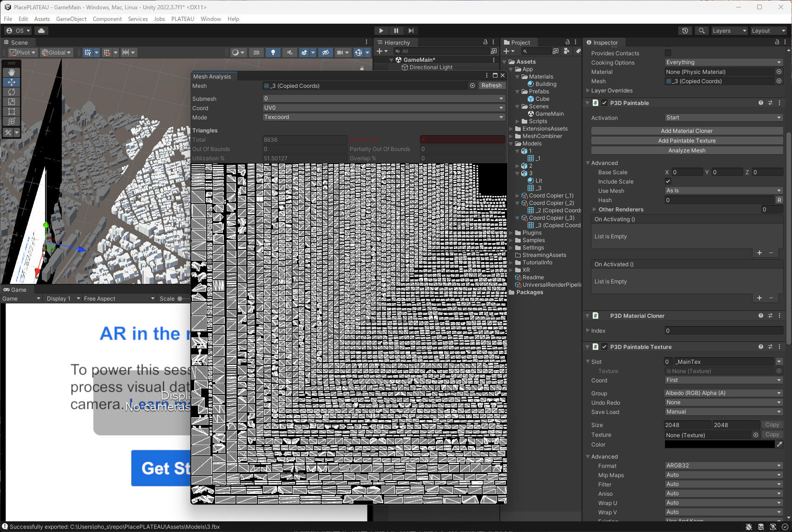Toggle P3D Paintable Texture enabled checkbox

[x=604, y=347]
